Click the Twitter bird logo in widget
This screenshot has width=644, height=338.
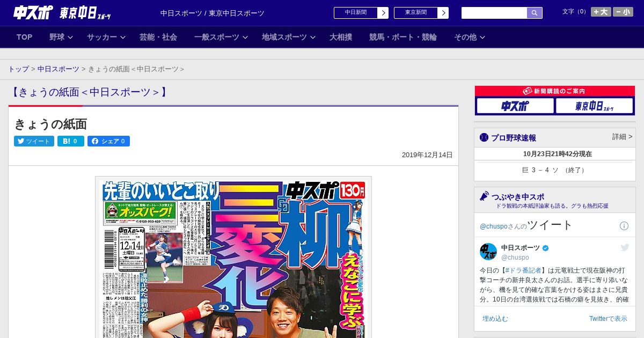point(625,247)
